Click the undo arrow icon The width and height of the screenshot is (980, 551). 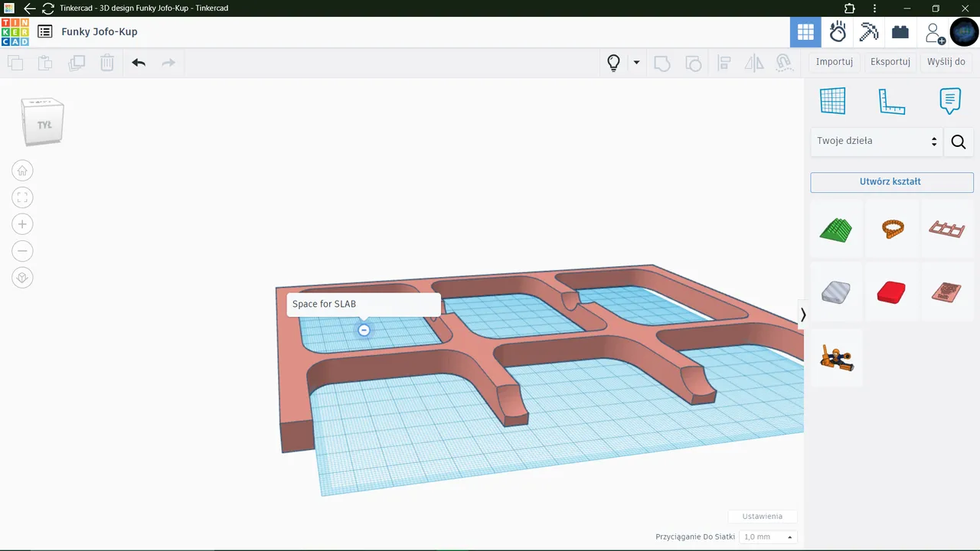click(x=139, y=63)
